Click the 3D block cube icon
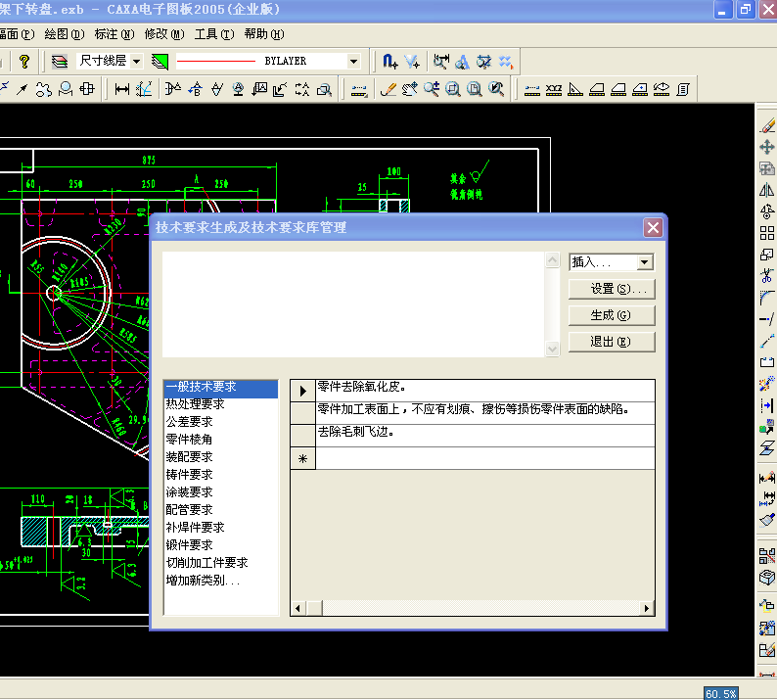The width and height of the screenshot is (777, 700). tap(767, 578)
